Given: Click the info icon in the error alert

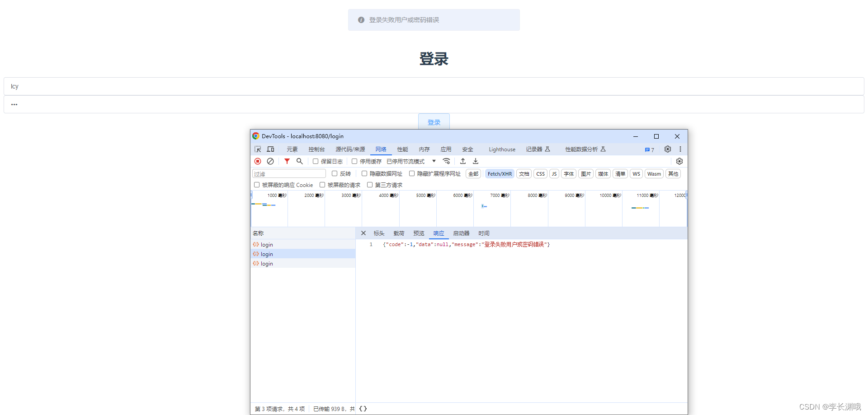Looking at the screenshot, I should 361,20.
